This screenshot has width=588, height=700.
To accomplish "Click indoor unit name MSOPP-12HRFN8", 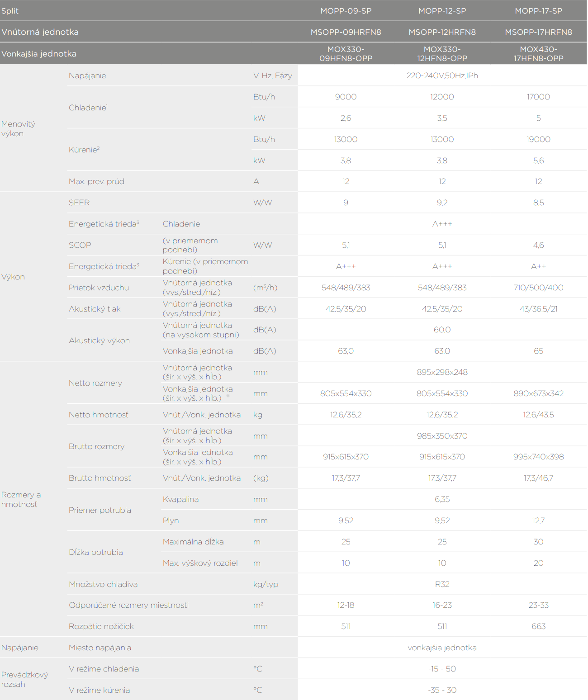I will pos(442,32).
